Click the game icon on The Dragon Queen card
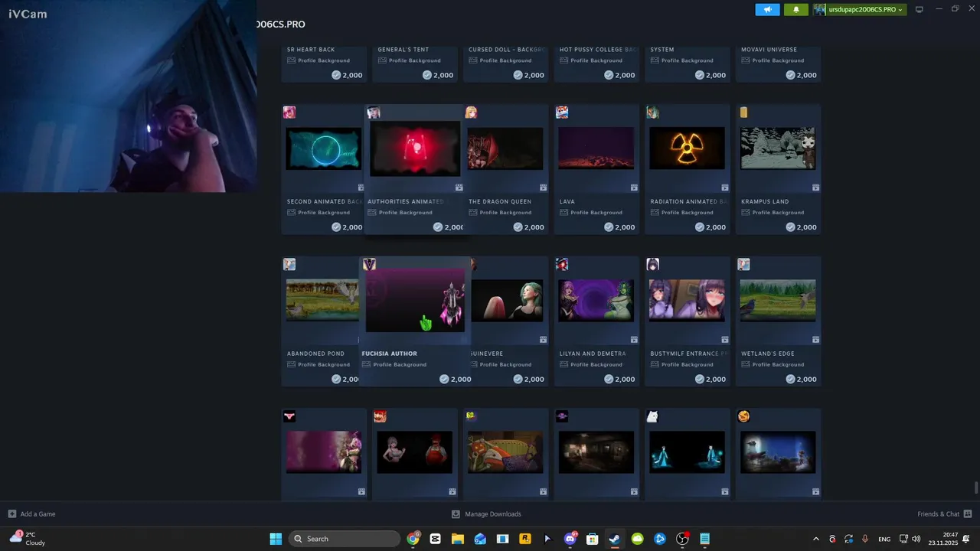Image resolution: width=980 pixels, height=551 pixels. pos(471,112)
